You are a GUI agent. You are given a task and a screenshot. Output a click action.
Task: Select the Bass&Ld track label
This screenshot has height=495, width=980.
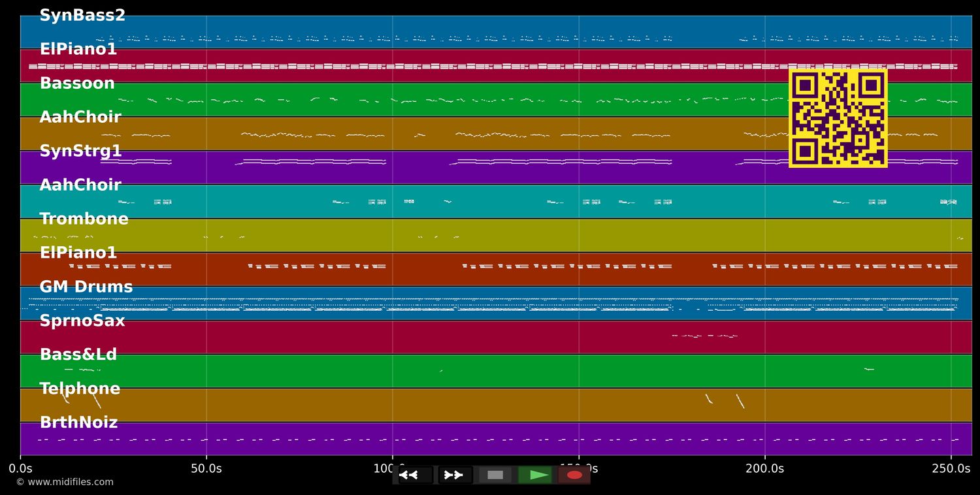[x=78, y=355]
